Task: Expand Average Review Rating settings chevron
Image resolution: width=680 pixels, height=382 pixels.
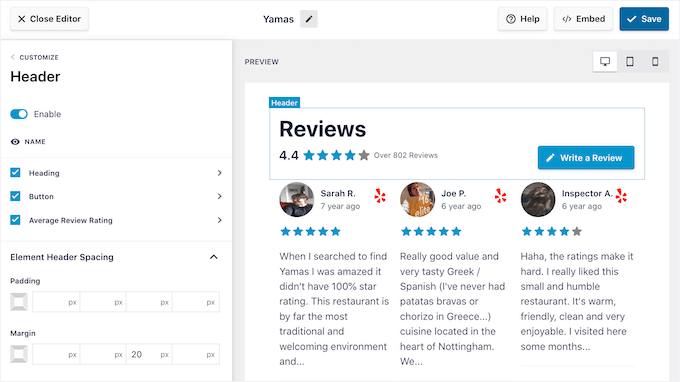Action: click(219, 220)
